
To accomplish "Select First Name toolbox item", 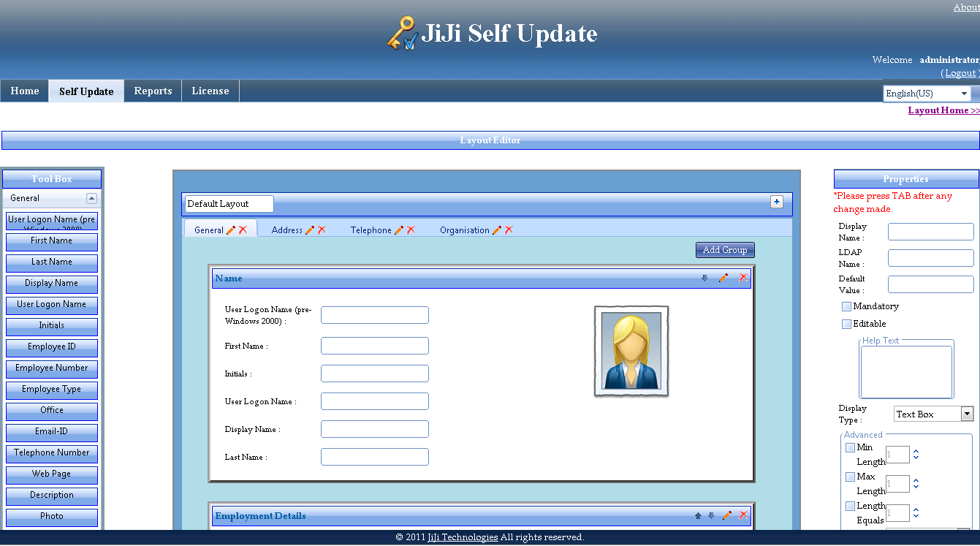I will pyautogui.click(x=52, y=242).
